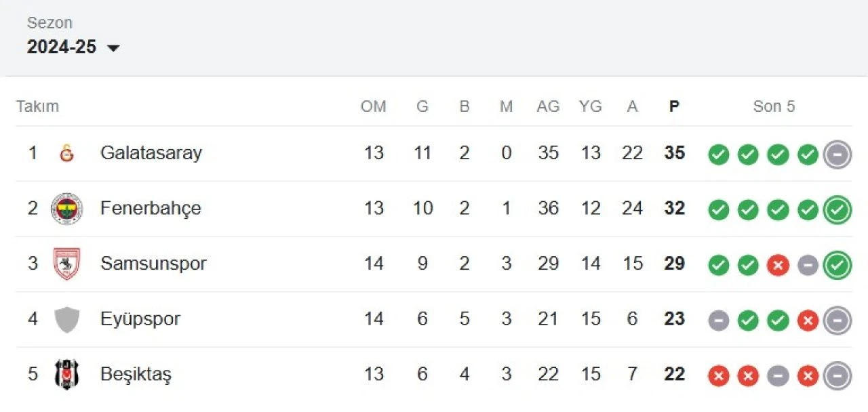
Task: Open the Beşiktaş club crest
Action: click(66, 373)
